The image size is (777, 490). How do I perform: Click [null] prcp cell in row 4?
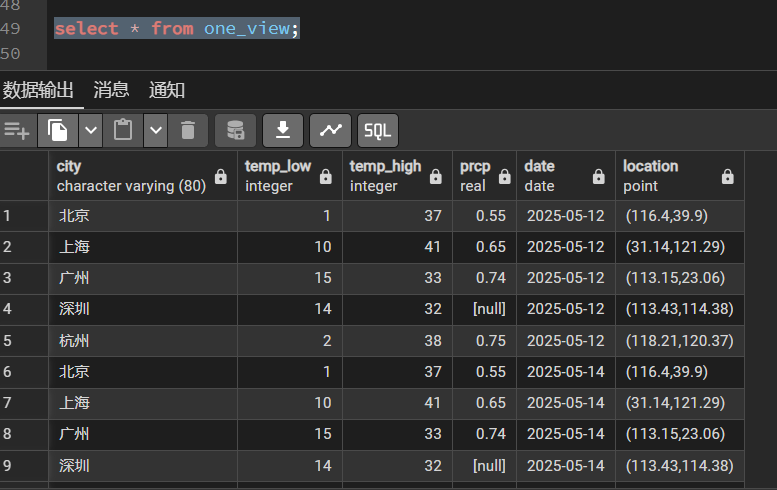[x=485, y=310]
